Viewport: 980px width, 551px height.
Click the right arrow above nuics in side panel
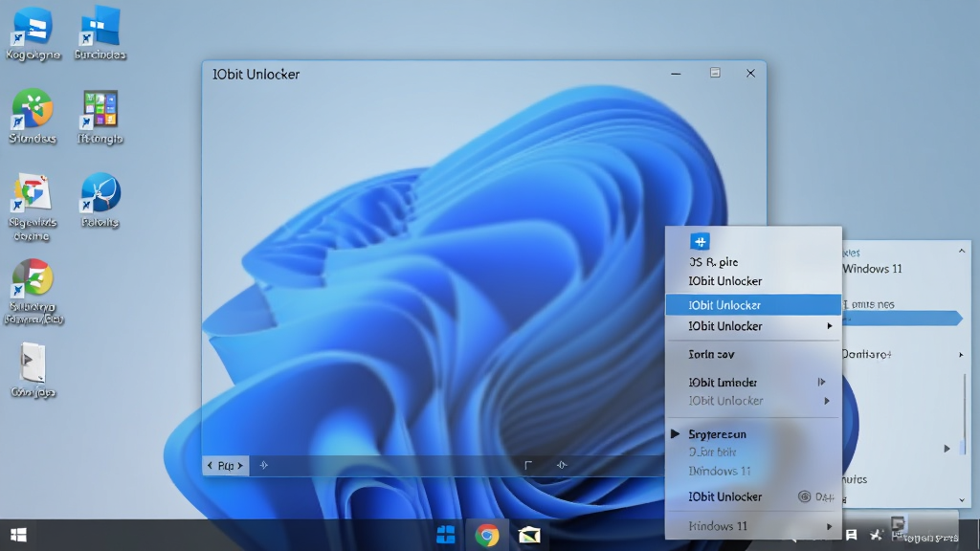947,449
